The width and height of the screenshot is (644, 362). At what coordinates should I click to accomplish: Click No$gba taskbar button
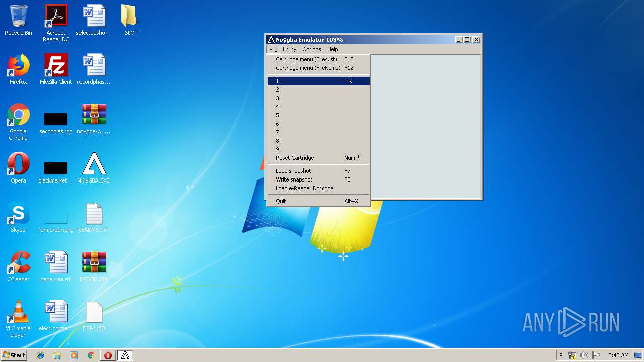[125, 355]
